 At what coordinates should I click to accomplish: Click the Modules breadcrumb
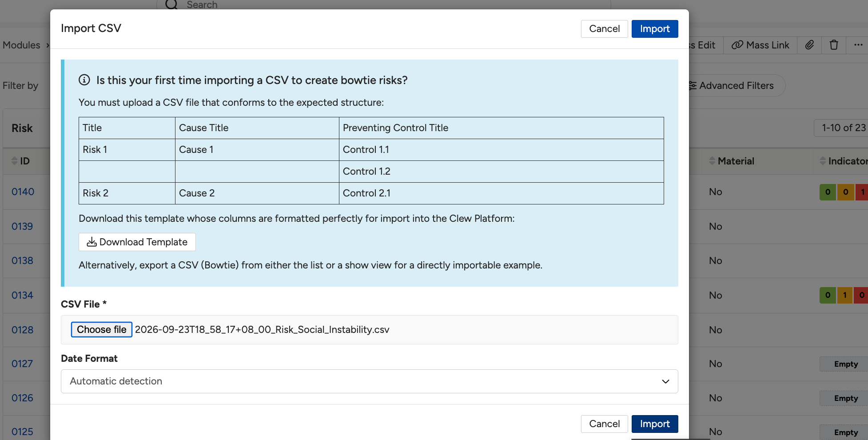click(x=21, y=45)
